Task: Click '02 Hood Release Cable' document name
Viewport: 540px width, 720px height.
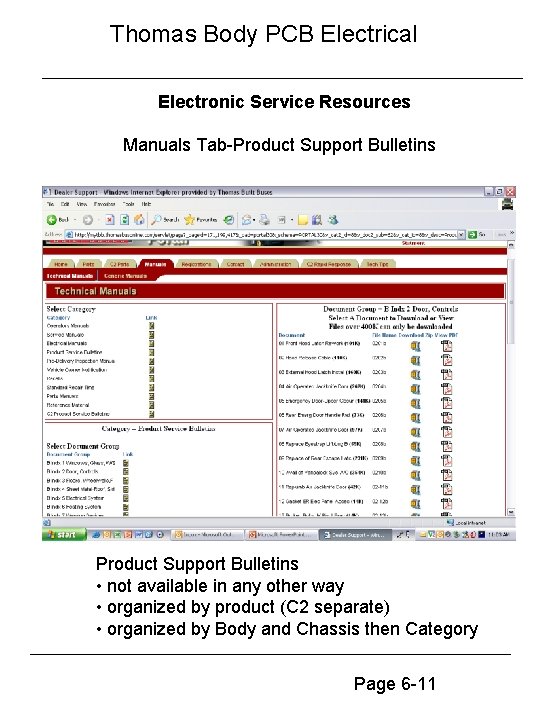Action: tap(313, 357)
